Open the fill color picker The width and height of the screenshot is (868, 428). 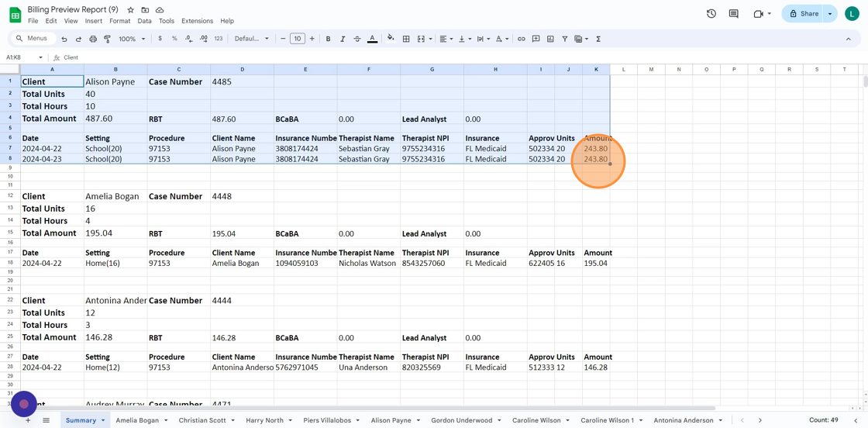391,39
